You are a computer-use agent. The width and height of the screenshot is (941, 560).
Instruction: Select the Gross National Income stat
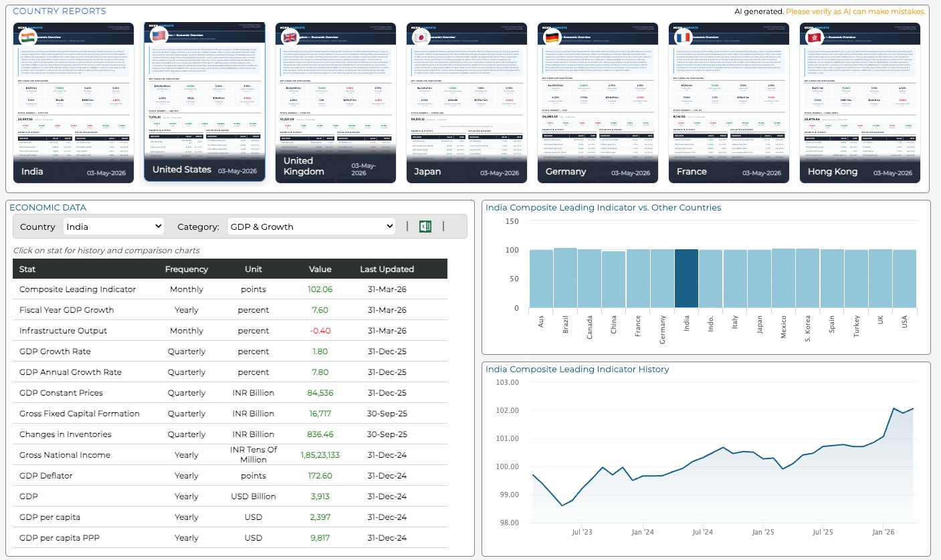(x=230, y=455)
